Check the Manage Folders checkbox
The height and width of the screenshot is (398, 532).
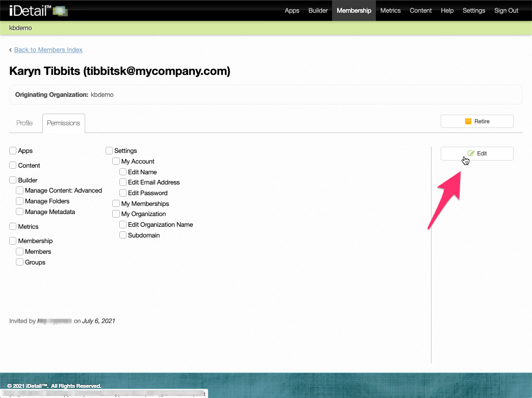(20, 201)
